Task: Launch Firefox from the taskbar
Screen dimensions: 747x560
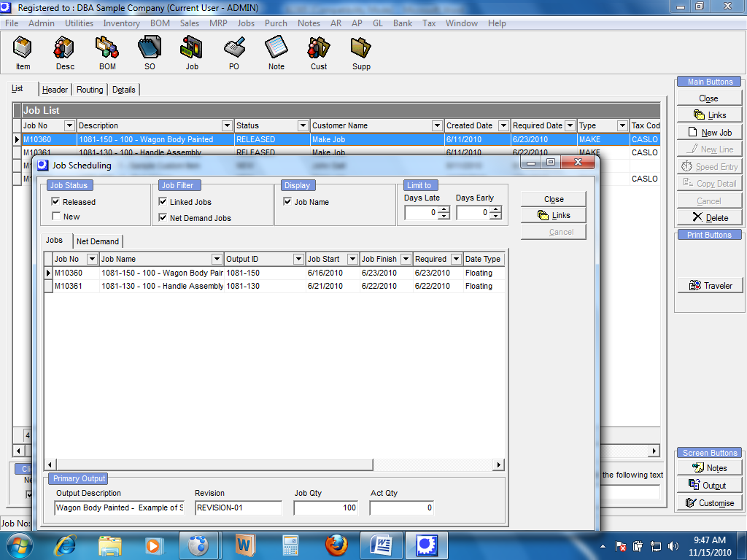Action: point(336,545)
